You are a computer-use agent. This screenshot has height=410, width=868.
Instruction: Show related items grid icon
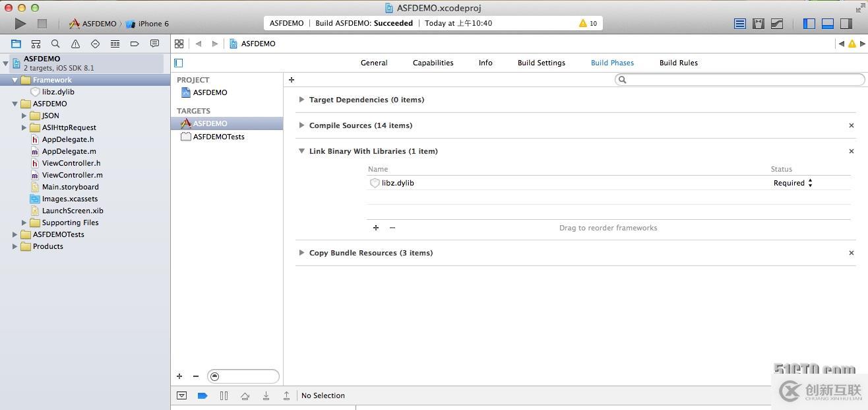[179, 44]
